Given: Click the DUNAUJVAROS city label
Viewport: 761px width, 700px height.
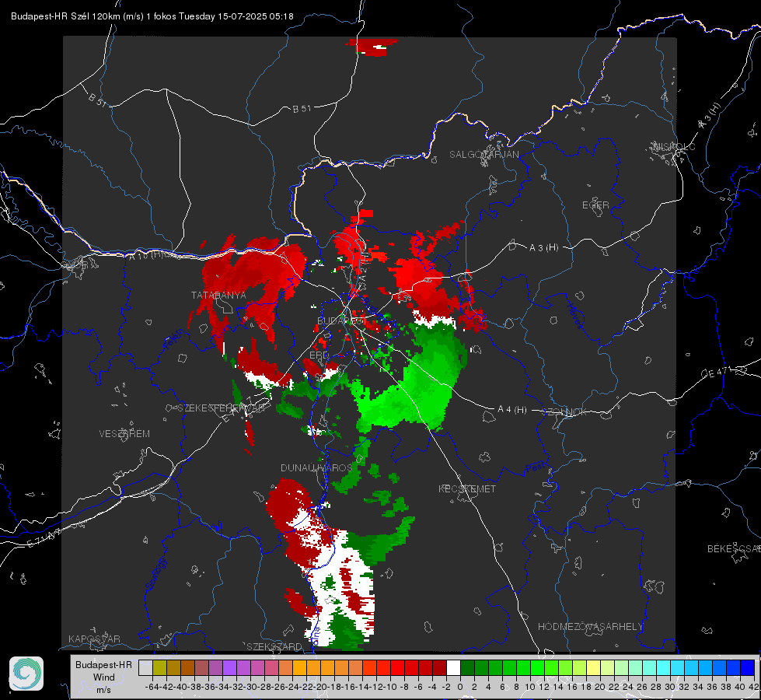Looking at the screenshot, I should coord(316,467).
